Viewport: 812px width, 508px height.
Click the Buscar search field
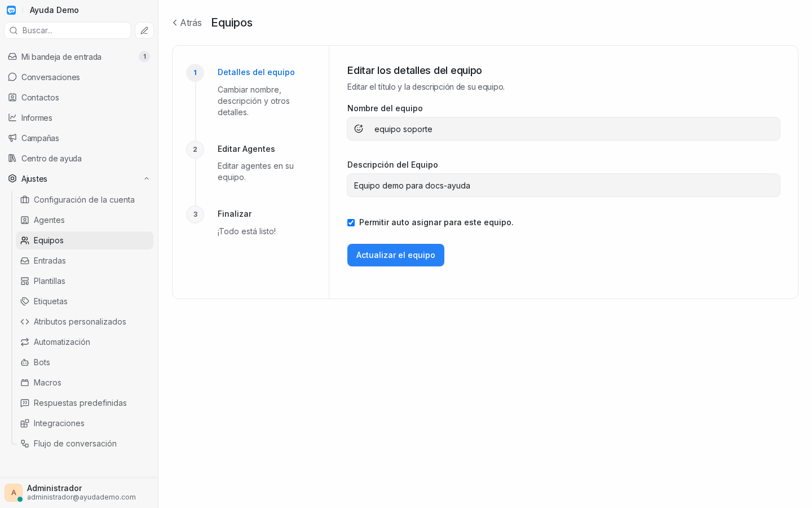[x=68, y=30]
